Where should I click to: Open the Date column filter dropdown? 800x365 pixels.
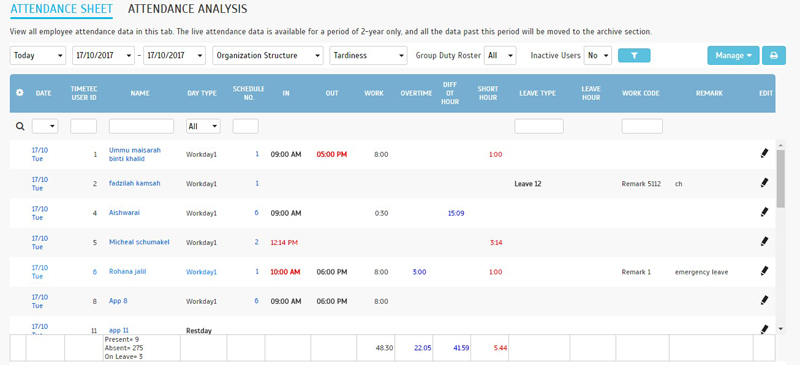(x=45, y=126)
